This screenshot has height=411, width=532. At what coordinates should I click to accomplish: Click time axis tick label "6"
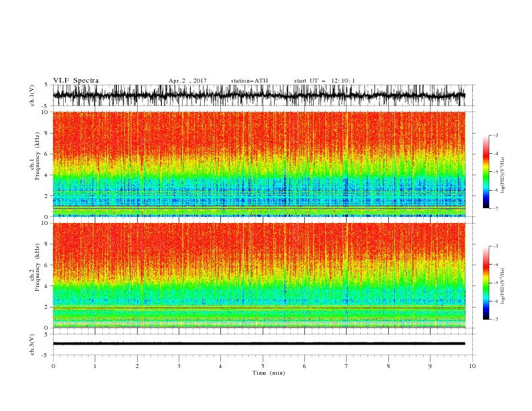pos(304,366)
